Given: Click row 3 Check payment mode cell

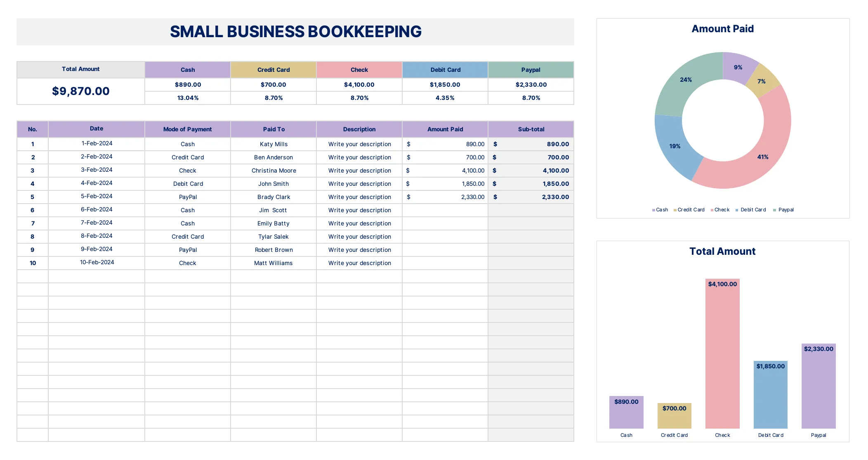Looking at the screenshot, I should (188, 171).
